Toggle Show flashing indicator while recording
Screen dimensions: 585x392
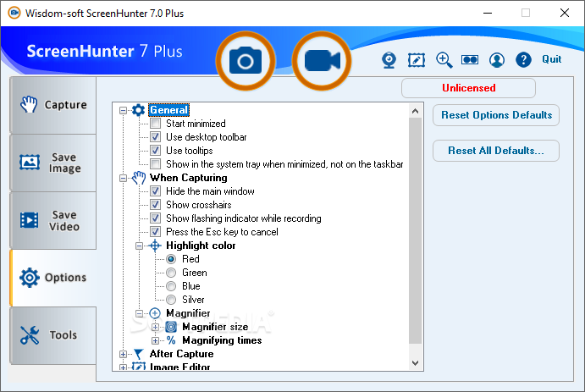pos(156,218)
